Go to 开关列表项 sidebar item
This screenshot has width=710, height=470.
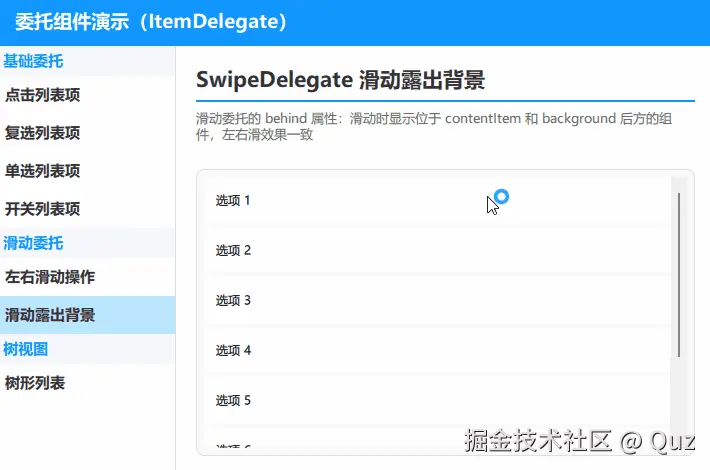(x=87, y=209)
